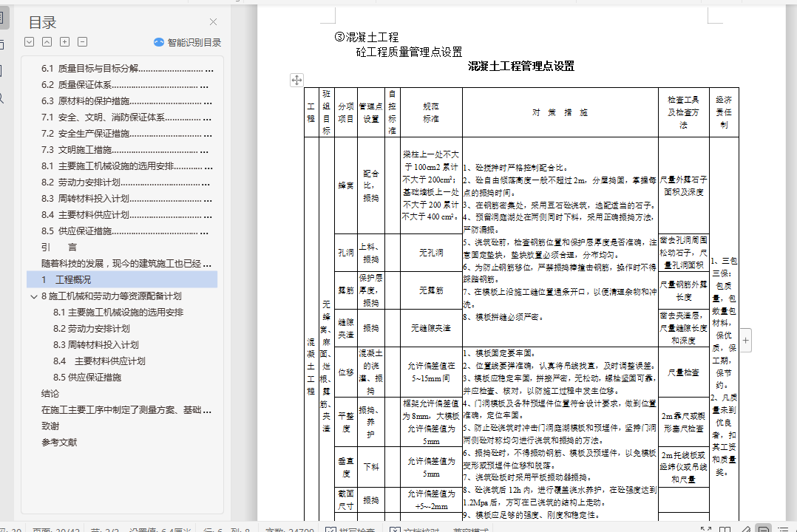The width and height of the screenshot is (797, 532).
Task: Click cell 允许偏差值在5~15mm间
Action: [431, 372]
